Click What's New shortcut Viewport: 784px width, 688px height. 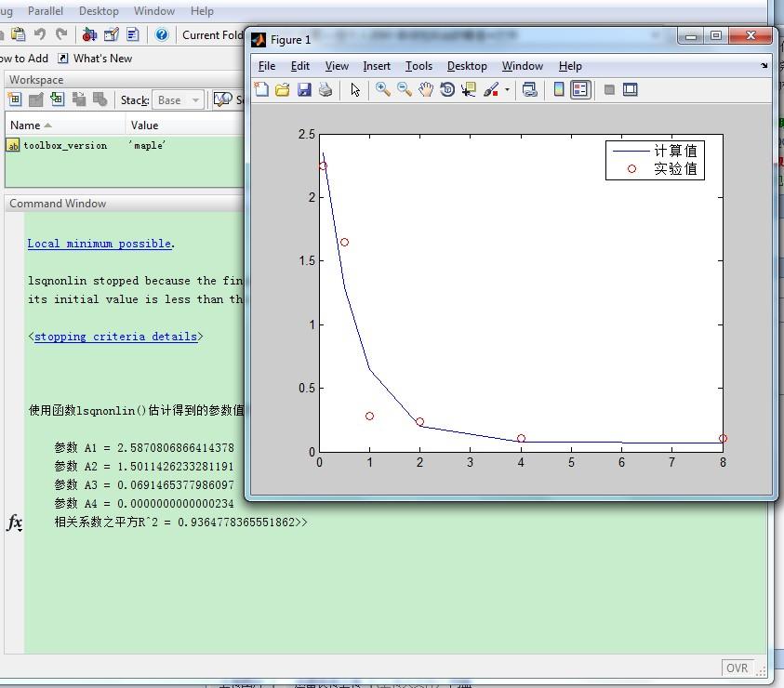[95, 59]
